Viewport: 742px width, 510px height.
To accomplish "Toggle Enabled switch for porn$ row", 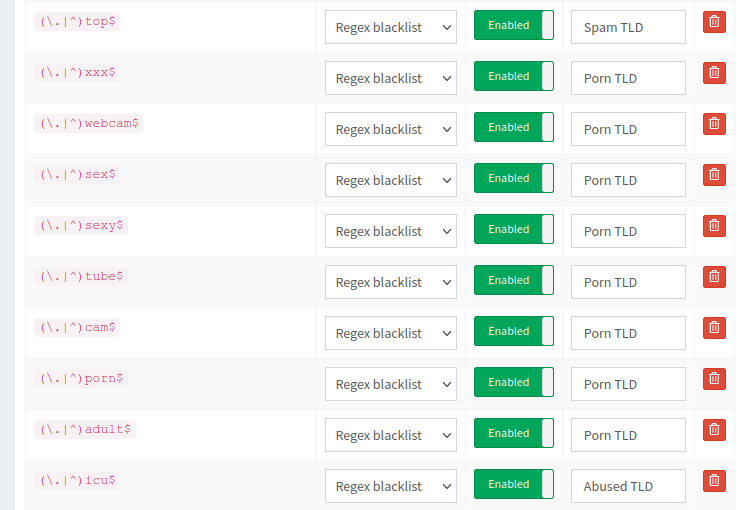I will click(x=514, y=382).
